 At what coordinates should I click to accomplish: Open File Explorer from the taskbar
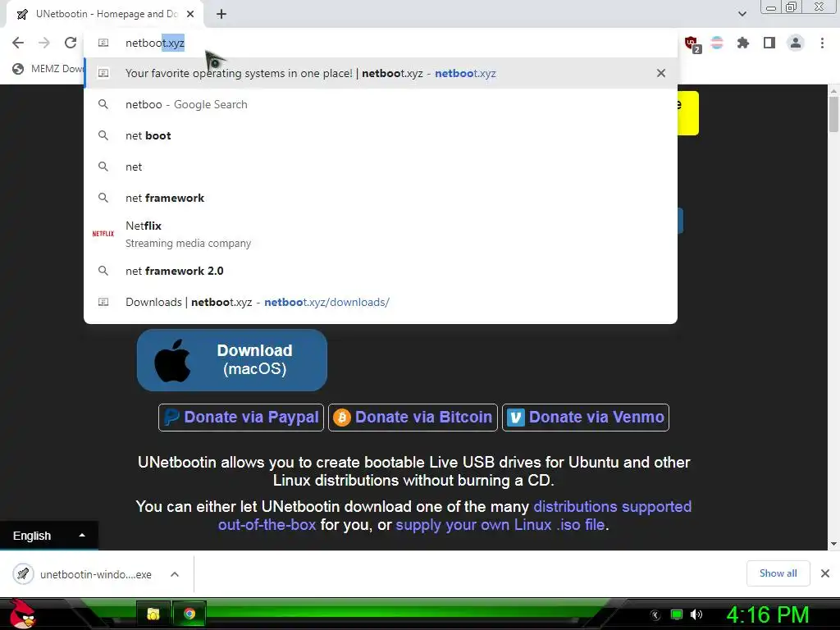click(x=153, y=614)
